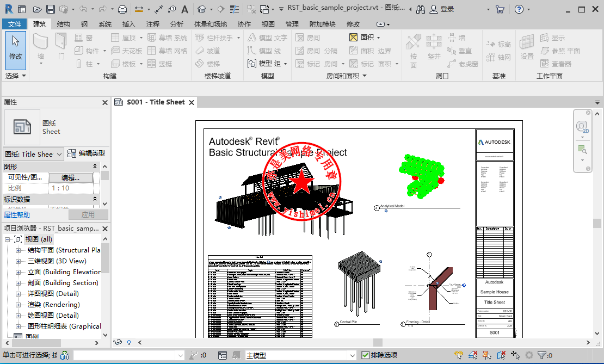
Task: Click the Zoom region icon on navigation bar
Action: (582, 150)
